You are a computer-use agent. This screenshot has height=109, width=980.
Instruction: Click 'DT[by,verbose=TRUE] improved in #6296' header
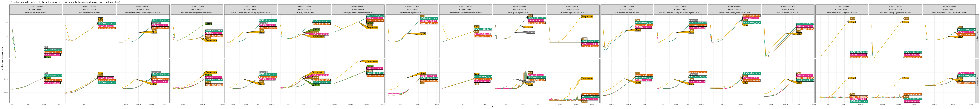point(949,13)
